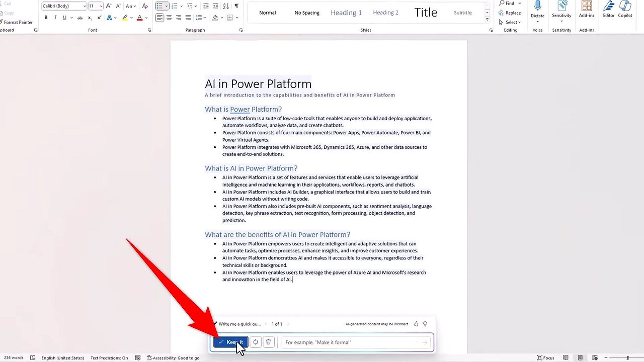Image resolution: width=644 pixels, height=362 pixels.
Task: Switch to Print Layout view
Action: [x=580, y=358]
